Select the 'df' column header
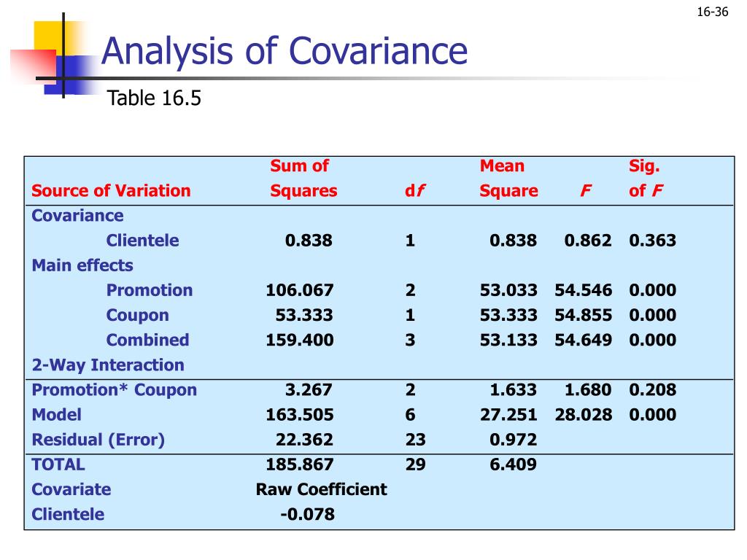This screenshot has width=747, height=560. [x=414, y=190]
